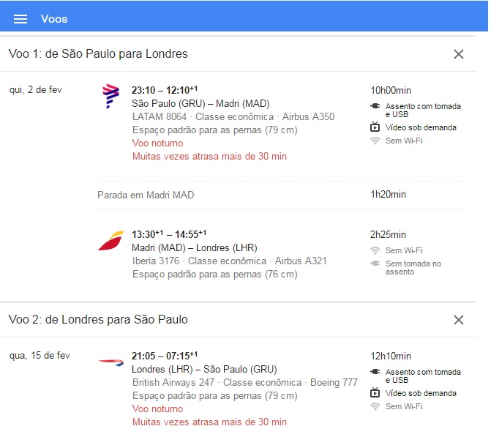The height and width of the screenshot is (448, 499).
Task: Click the Iberia airline logo
Action: tap(111, 241)
